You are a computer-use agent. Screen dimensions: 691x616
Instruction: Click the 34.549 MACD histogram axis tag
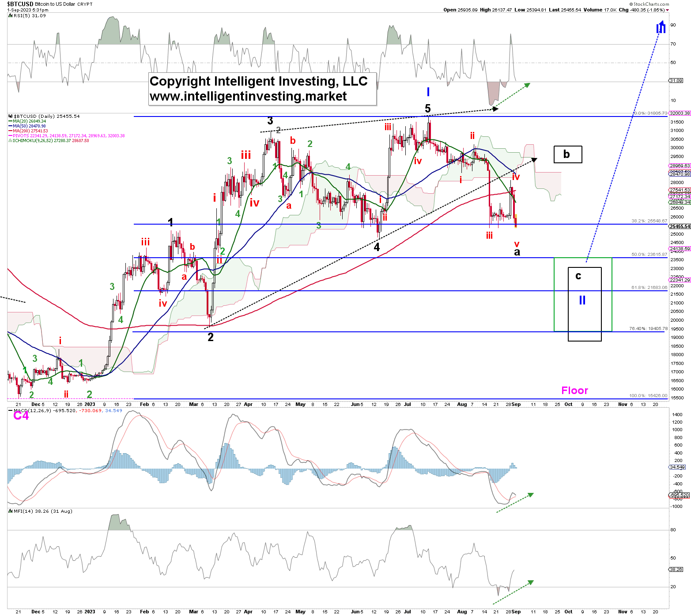pyautogui.click(x=677, y=467)
